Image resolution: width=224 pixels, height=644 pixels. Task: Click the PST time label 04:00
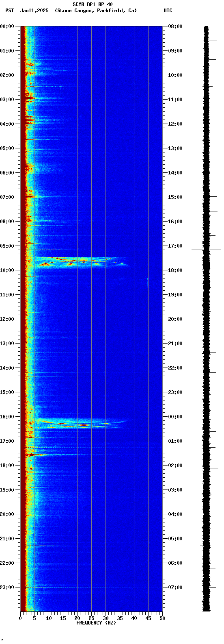tap(7, 124)
